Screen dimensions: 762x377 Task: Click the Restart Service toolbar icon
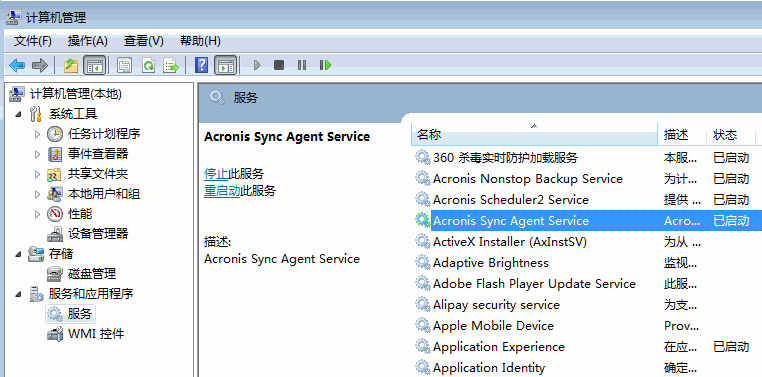[325, 65]
